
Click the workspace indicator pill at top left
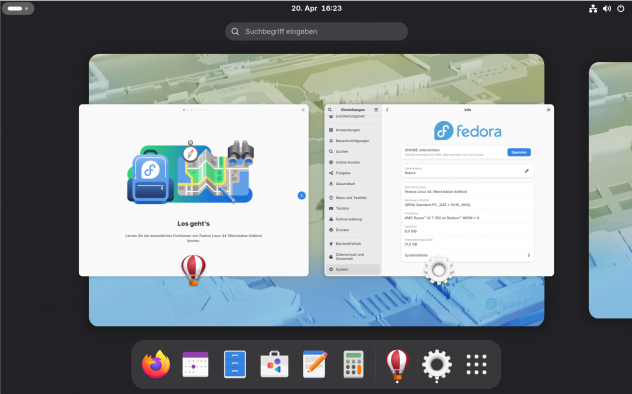coord(18,8)
